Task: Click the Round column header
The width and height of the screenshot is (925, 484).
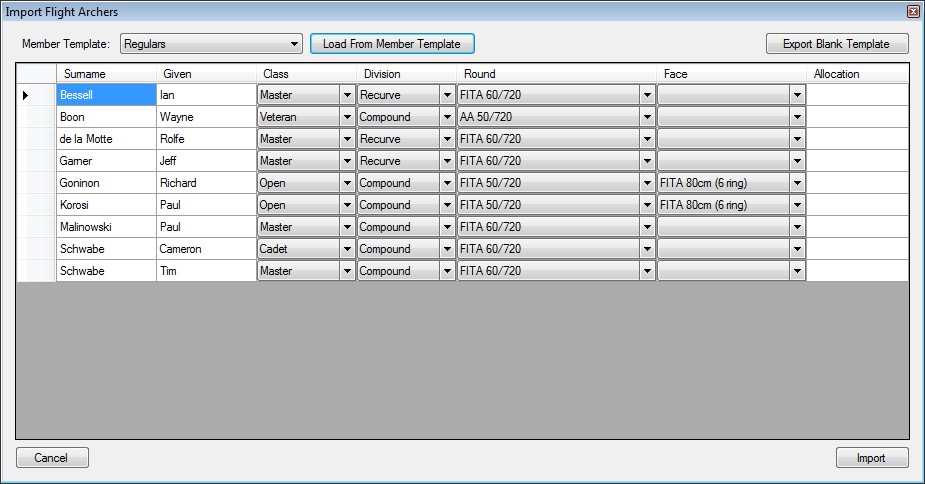Action: (556, 74)
